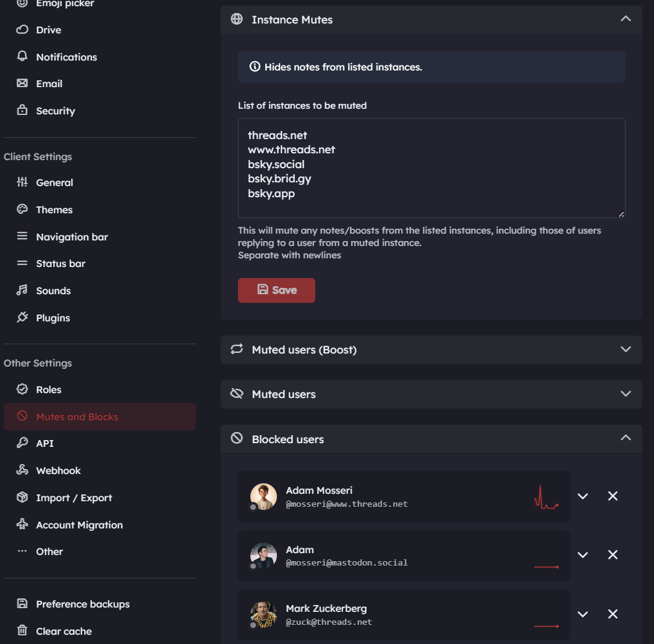Viewport: 654px width, 644px height.
Task: Click the Themes palette icon
Action: click(22, 210)
